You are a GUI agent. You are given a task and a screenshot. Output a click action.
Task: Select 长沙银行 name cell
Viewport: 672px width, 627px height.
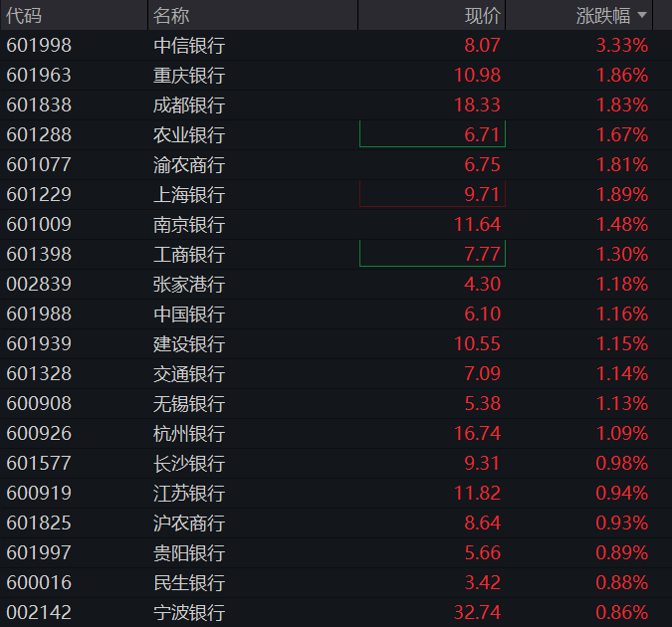click(x=189, y=464)
